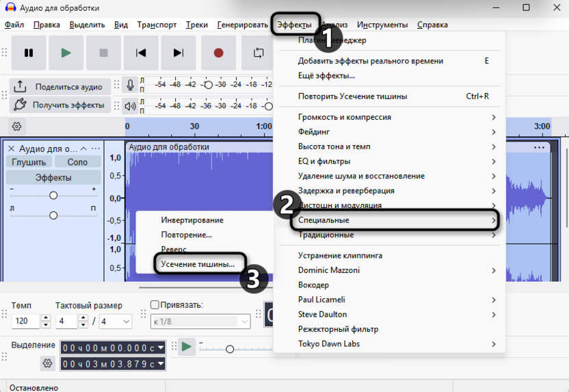
Task: Select Добавить эффекты реального времени
Action: 389,61
